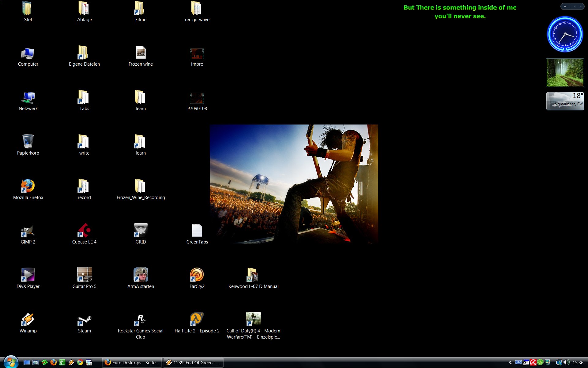
Task: Open the network connection tray icon
Action: tap(559, 362)
